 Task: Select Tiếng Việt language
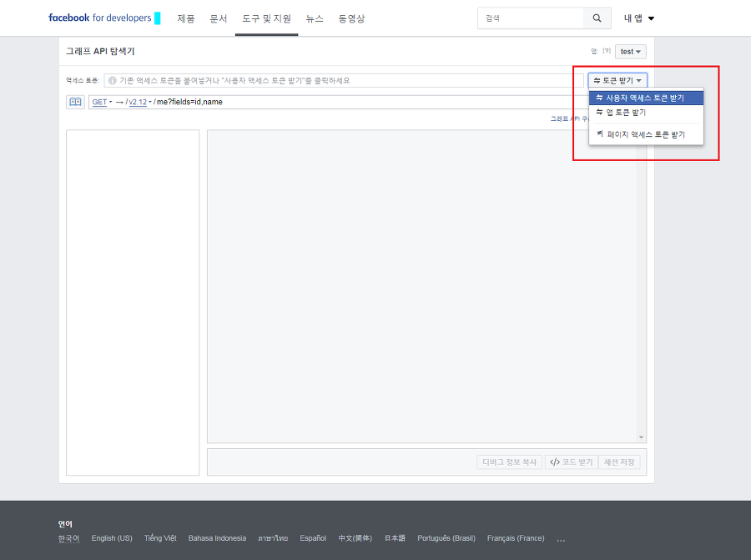click(160, 538)
